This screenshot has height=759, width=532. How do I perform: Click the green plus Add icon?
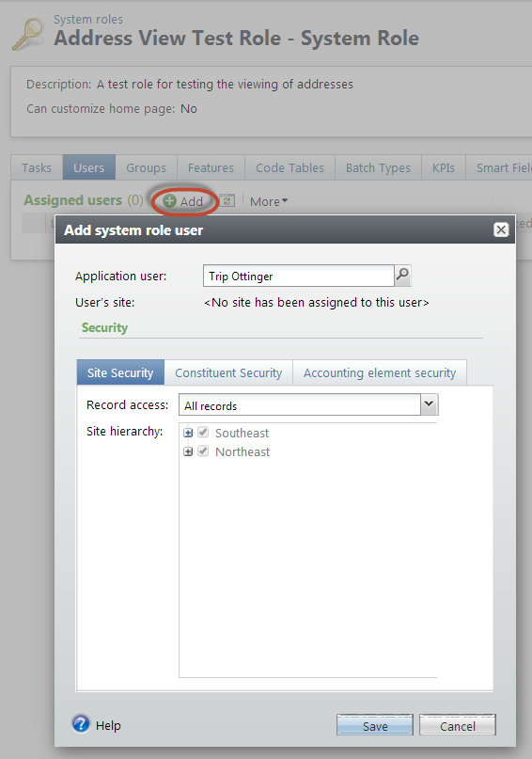[169, 201]
